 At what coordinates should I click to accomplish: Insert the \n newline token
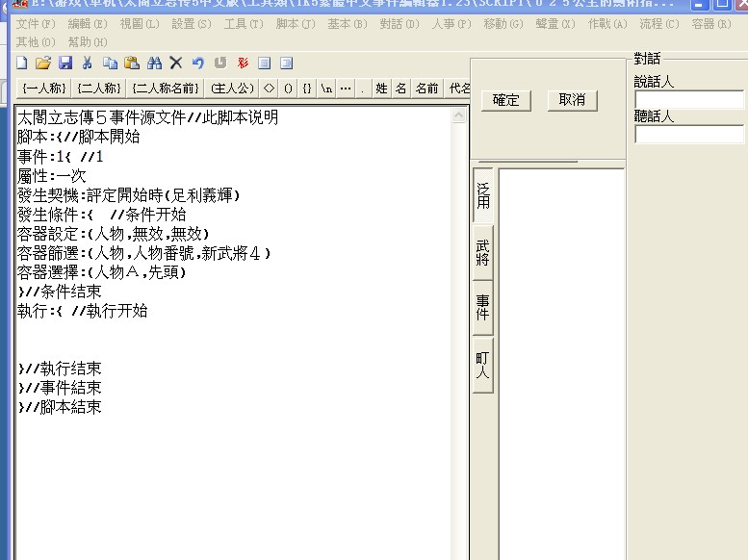(326, 89)
